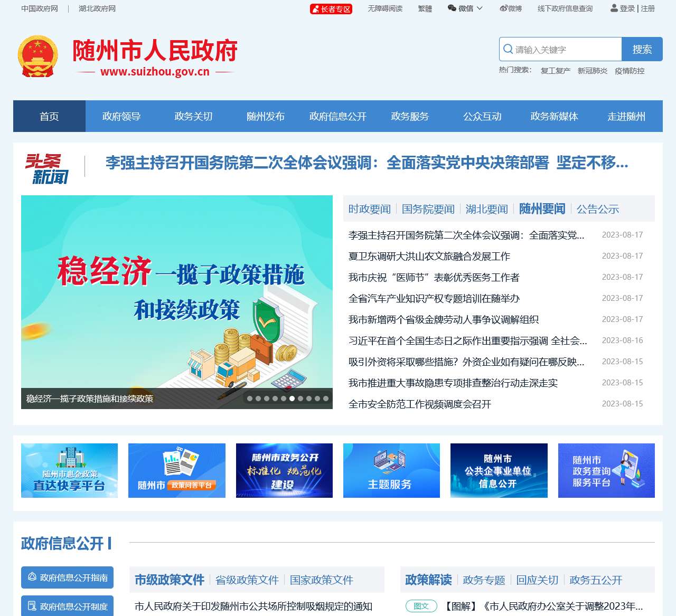Click the 微信 WeChat icon
The height and width of the screenshot is (616, 676).
pyautogui.click(x=452, y=8)
